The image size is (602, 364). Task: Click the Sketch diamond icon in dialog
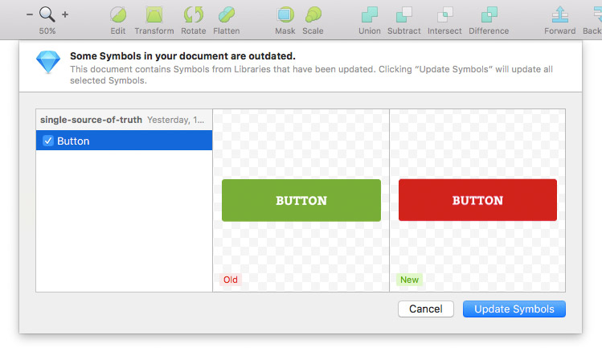(48, 61)
